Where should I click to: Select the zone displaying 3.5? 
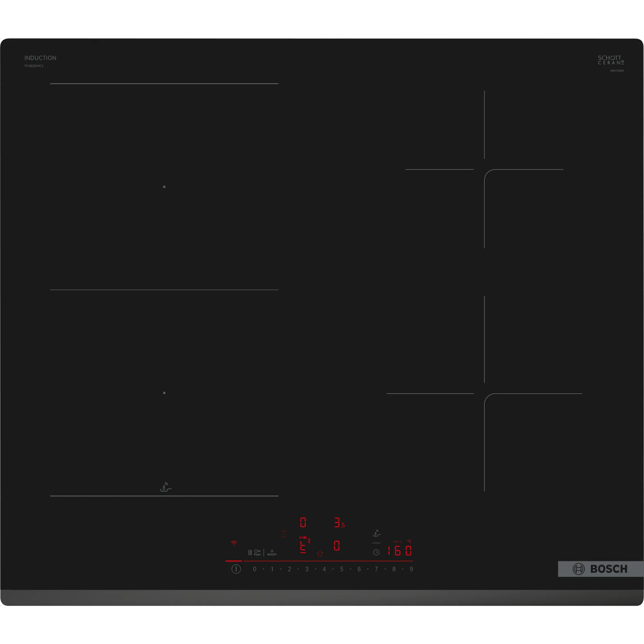click(339, 523)
